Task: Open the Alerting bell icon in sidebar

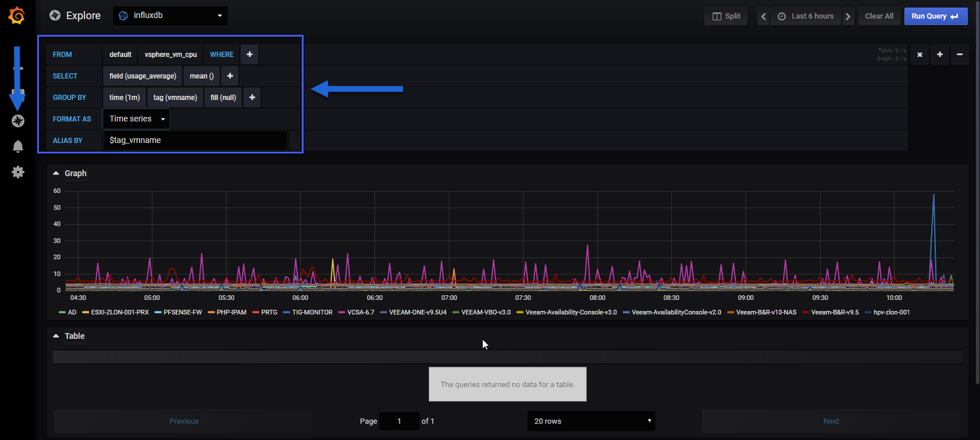Action: click(x=18, y=146)
